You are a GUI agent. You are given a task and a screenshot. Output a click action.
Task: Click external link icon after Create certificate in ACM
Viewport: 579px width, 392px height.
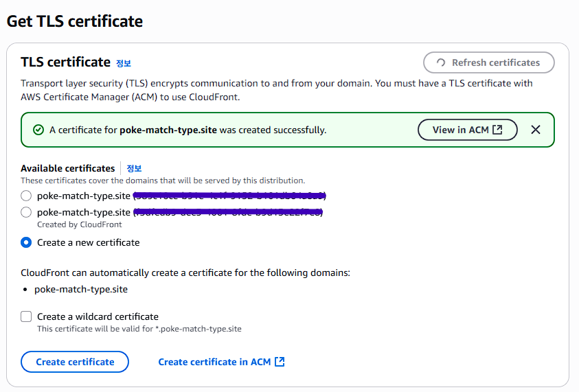coord(280,362)
